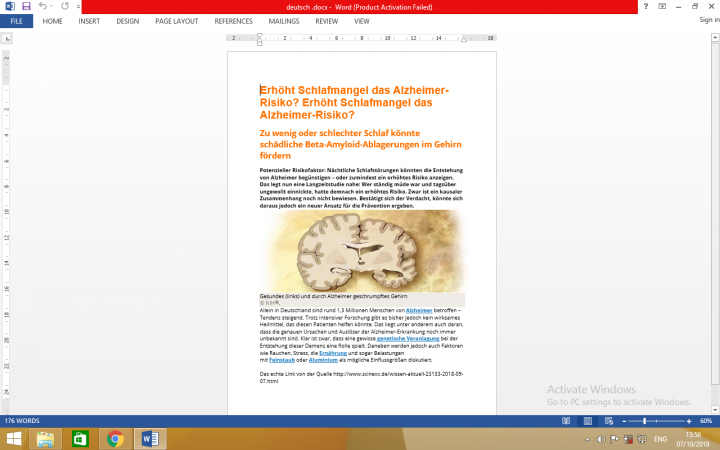The image size is (720, 450).
Task: Open the REFERENCES tab
Action: point(233,21)
